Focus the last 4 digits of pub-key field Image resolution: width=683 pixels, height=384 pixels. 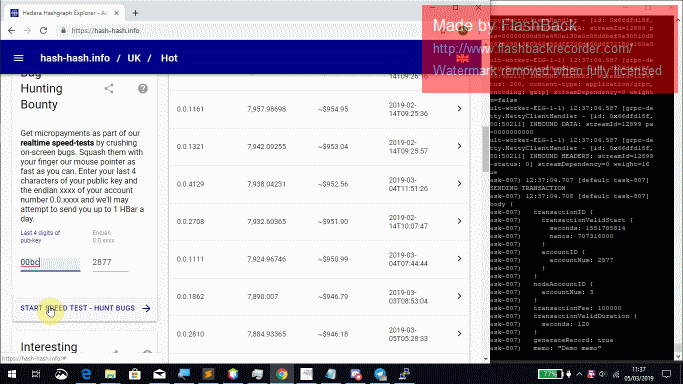[x=50, y=263]
